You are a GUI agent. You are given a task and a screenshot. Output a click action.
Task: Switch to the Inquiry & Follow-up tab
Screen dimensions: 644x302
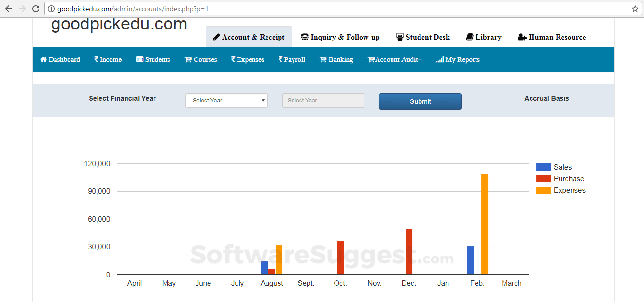[x=340, y=37]
